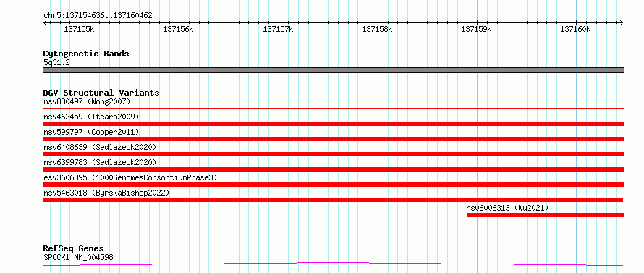Click the nsv830497 (Wong2007) variant label

(x=87, y=101)
